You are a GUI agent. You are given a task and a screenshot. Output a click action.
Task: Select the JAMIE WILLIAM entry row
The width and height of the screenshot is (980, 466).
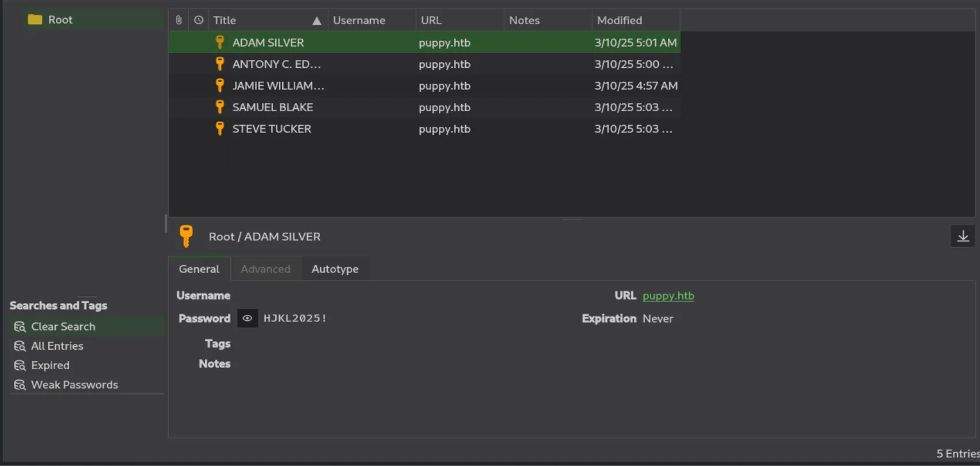278,86
